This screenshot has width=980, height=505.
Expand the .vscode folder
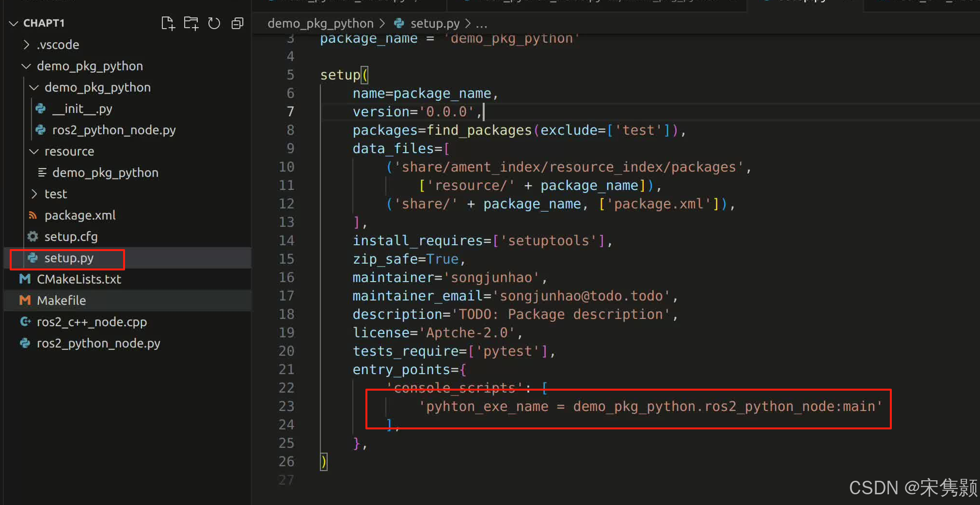26,45
